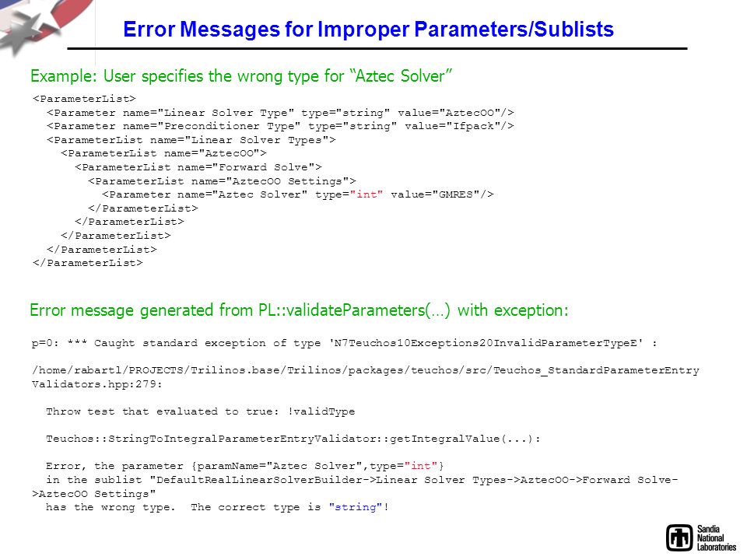Viewport: 747px width, 560px height.
Task: Click the Validators.hpp:279 line reference
Action: pos(97,384)
